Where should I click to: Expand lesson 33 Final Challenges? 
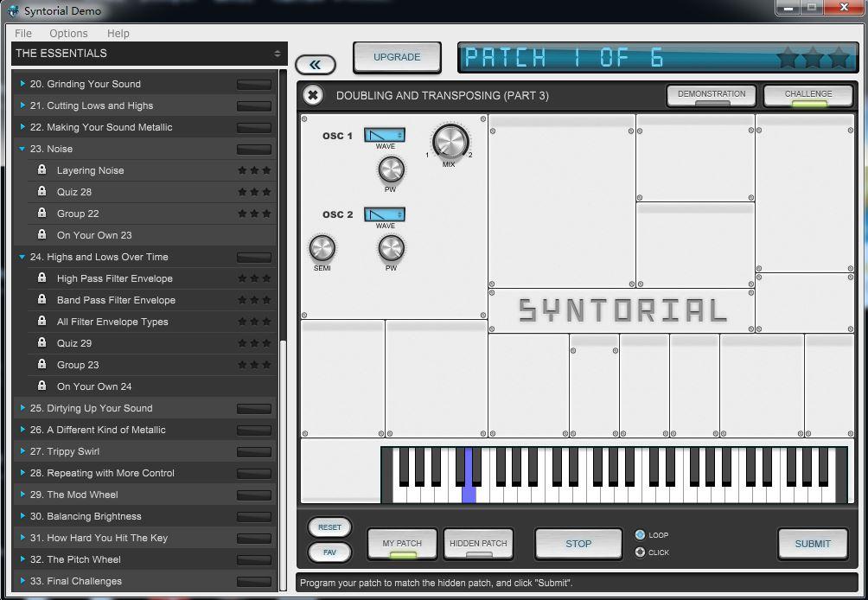click(x=22, y=581)
